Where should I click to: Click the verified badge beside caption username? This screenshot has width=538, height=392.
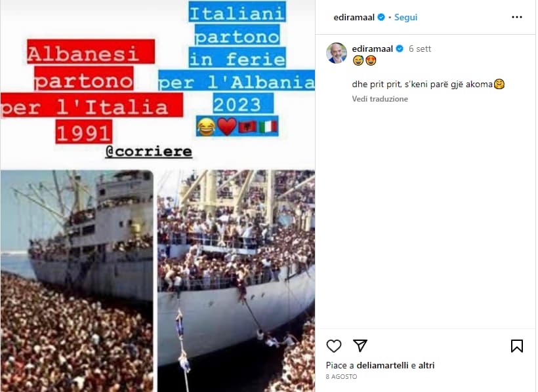(400, 49)
